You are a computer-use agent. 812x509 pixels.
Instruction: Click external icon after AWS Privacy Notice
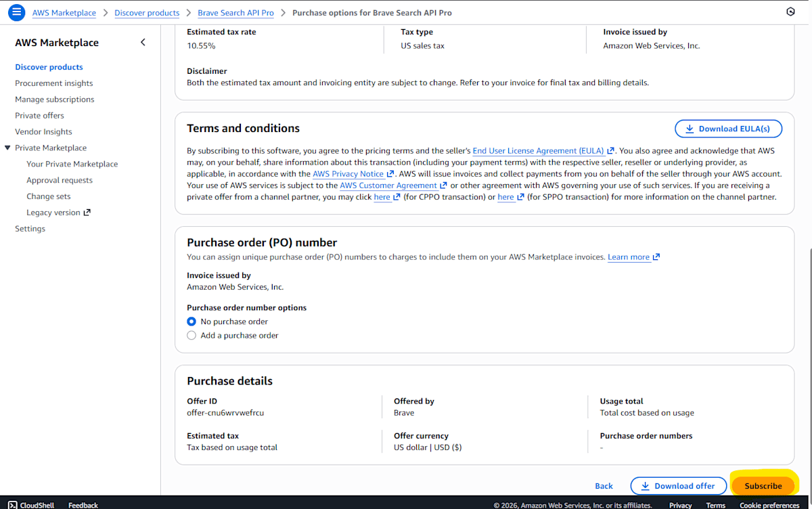390,174
